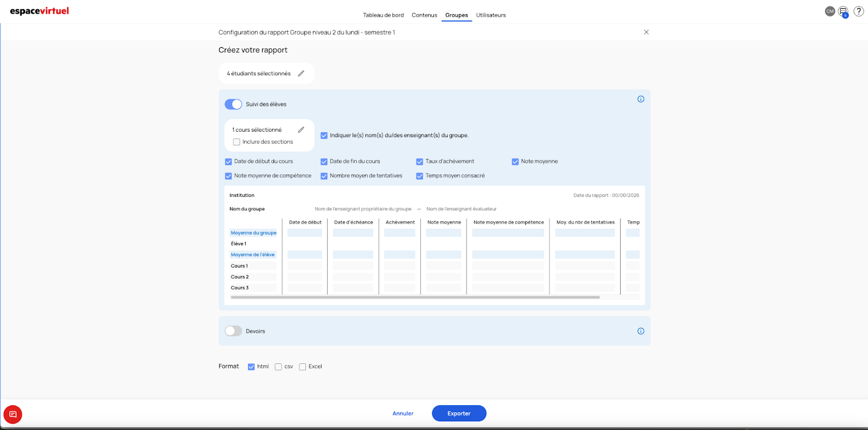Open info icon for Suivi des élèves
This screenshot has height=430, width=868.
click(x=641, y=99)
